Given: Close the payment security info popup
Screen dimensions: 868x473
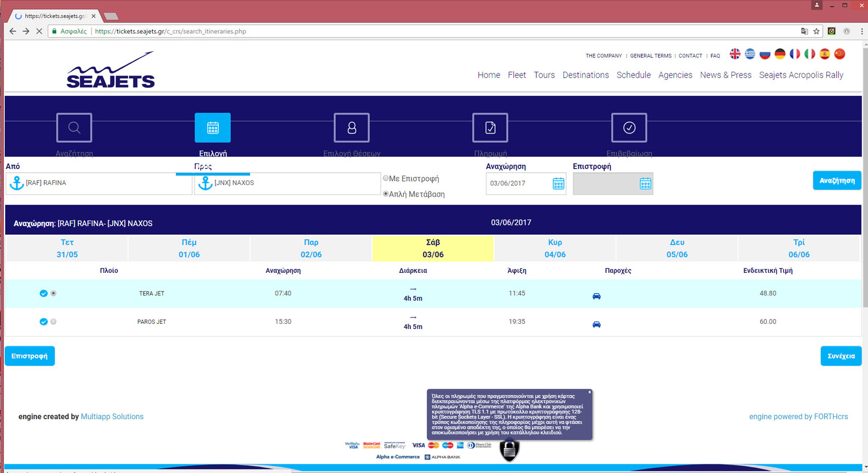Looking at the screenshot, I should point(590,392).
